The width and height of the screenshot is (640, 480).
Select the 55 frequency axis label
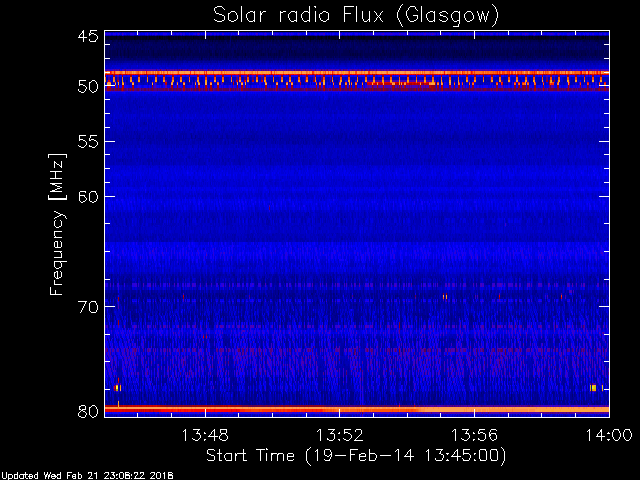click(88, 142)
